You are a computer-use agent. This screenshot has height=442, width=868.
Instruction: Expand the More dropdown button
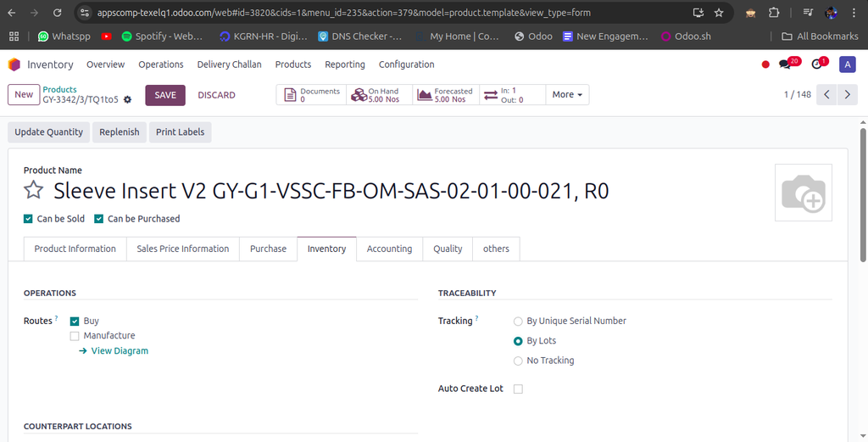(x=567, y=95)
